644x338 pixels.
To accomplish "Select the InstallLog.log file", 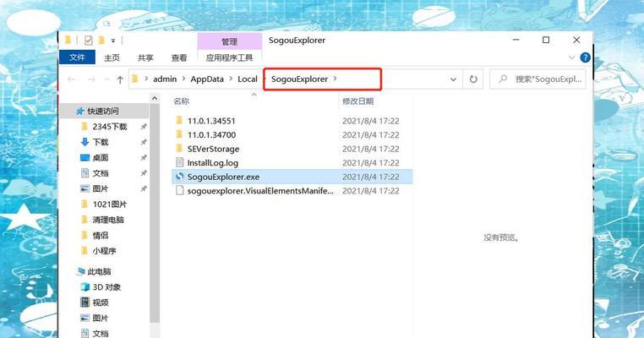I will [212, 162].
